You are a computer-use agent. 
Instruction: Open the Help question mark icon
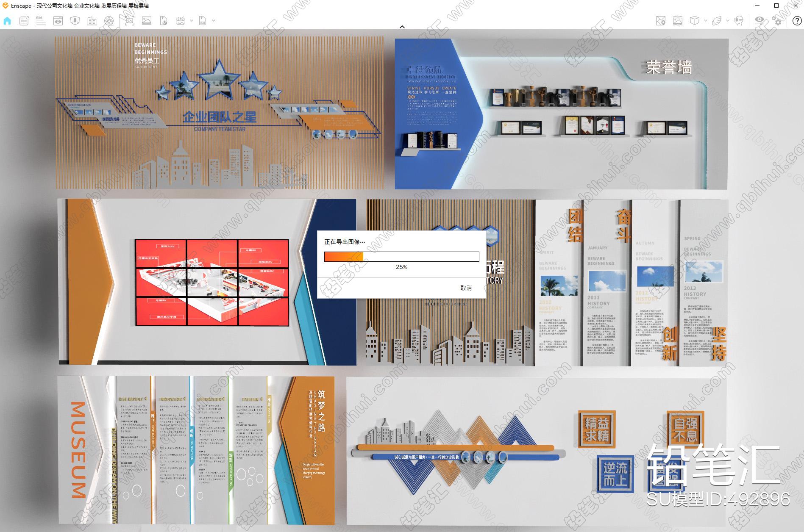797,20
